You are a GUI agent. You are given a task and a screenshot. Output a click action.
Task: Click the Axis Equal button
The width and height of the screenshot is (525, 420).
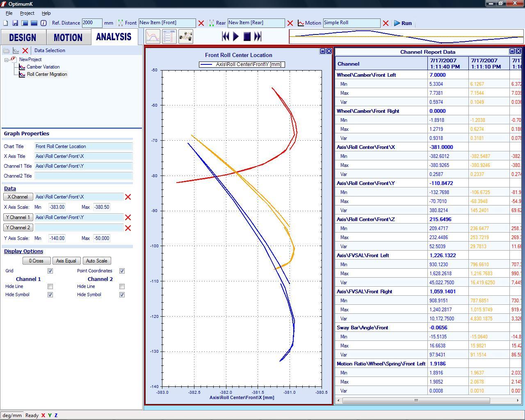[66, 261]
